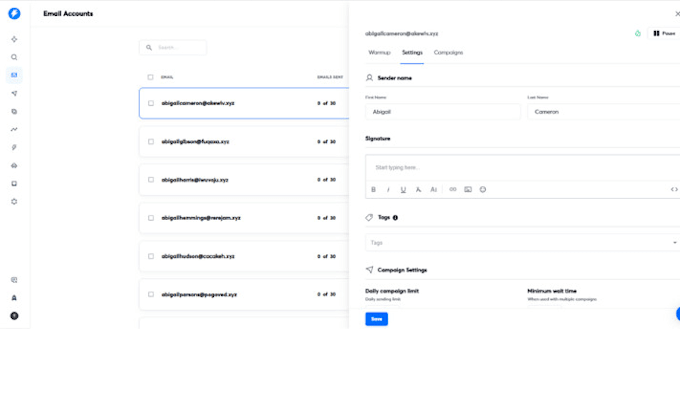Tick the checkbox next to abigailhudson@cocakeh.xyz
680x411 pixels.
(x=151, y=256)
